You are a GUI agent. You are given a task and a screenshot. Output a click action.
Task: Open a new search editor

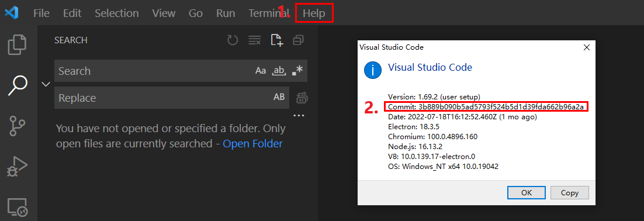(277, 40)
